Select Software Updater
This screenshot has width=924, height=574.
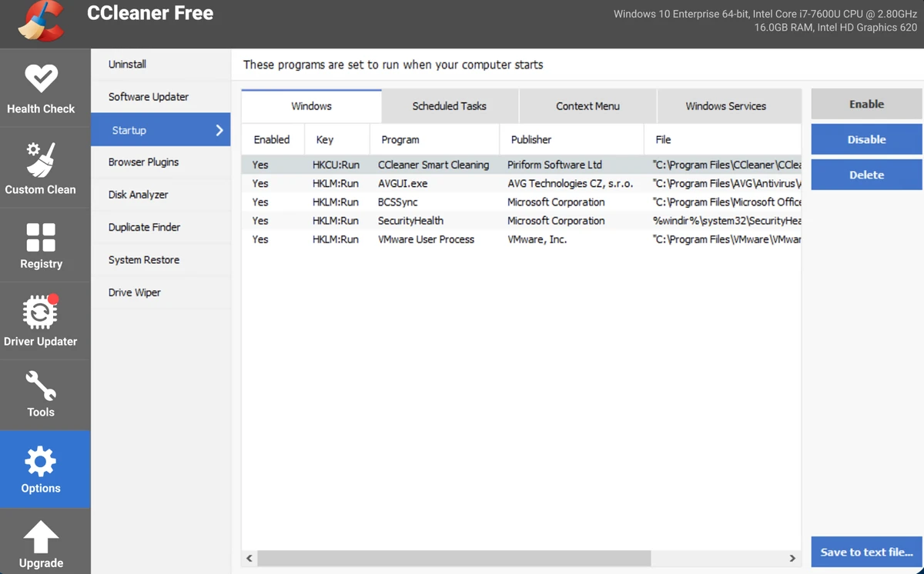[x=161, y=97]
